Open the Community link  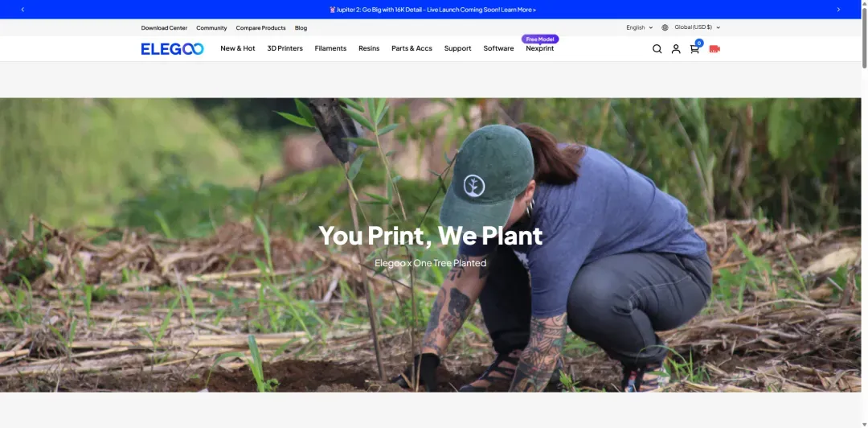tap(211, 27)
